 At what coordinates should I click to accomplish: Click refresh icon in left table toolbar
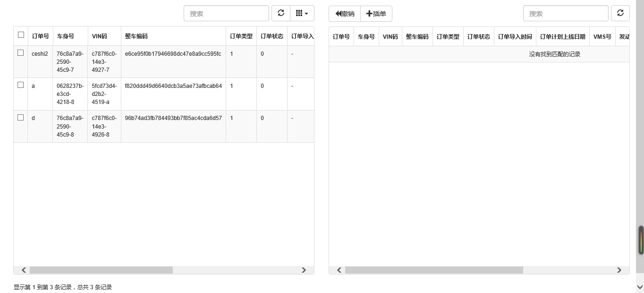pyautogui.click(x=281, y=13)
